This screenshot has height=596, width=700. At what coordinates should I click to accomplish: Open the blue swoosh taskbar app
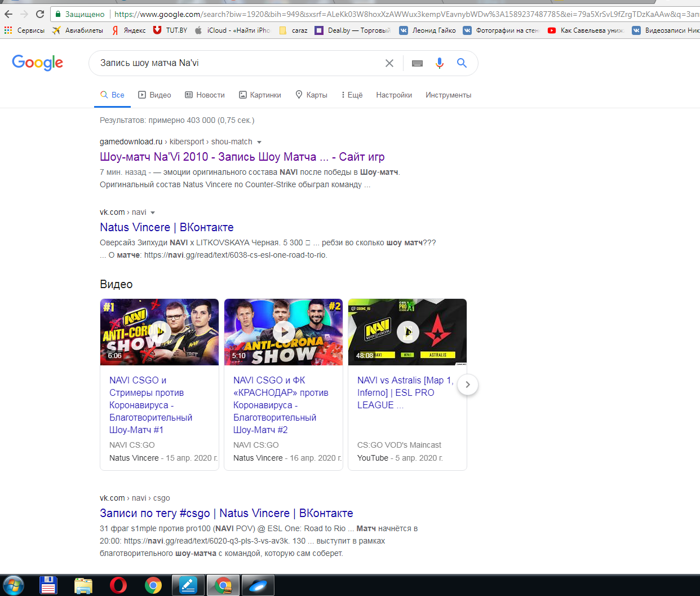[258, 585]
